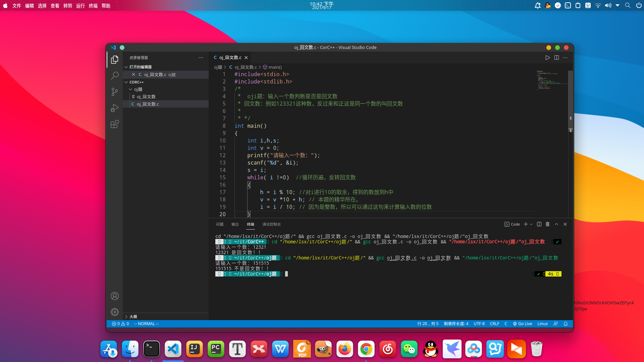Open the Explorer view in activity bar
This screenshot has height=362, width=644.
coord(115,60)
